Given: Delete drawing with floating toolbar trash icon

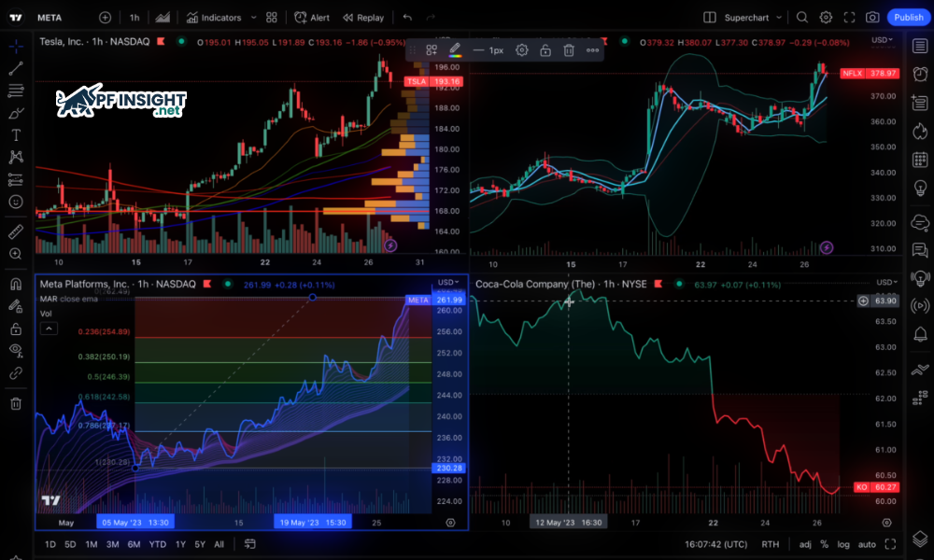Looking at the screenshot, I should click(568, 50).
